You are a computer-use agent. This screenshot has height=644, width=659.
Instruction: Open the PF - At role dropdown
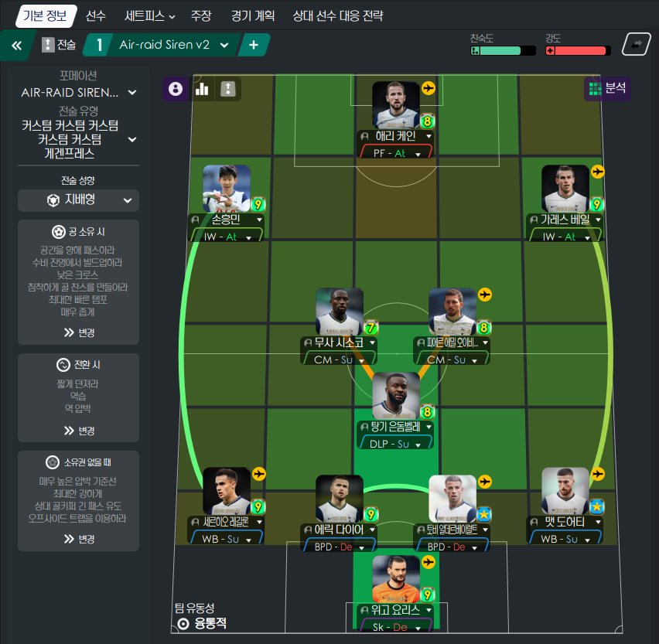396,153
